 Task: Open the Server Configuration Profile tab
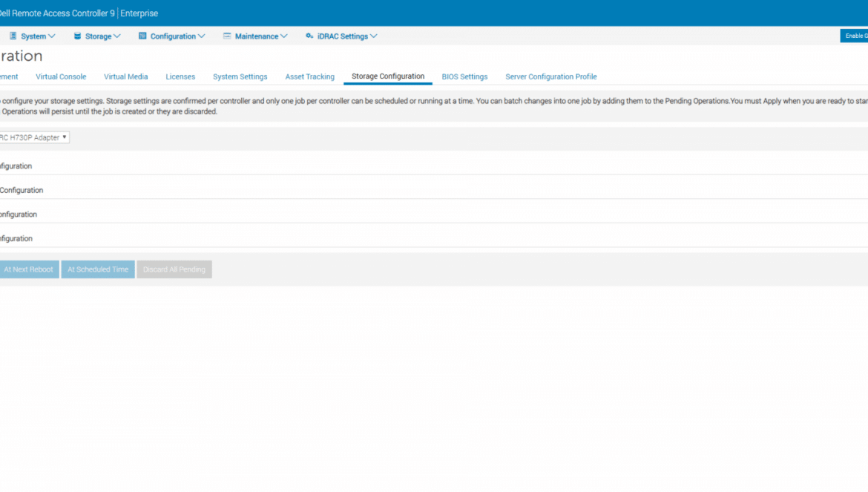[550, 77]
